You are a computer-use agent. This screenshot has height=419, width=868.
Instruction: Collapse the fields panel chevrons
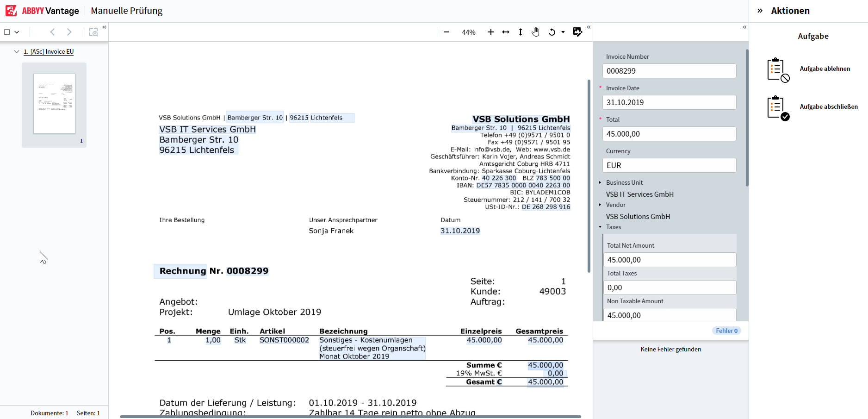coord(744,27)
